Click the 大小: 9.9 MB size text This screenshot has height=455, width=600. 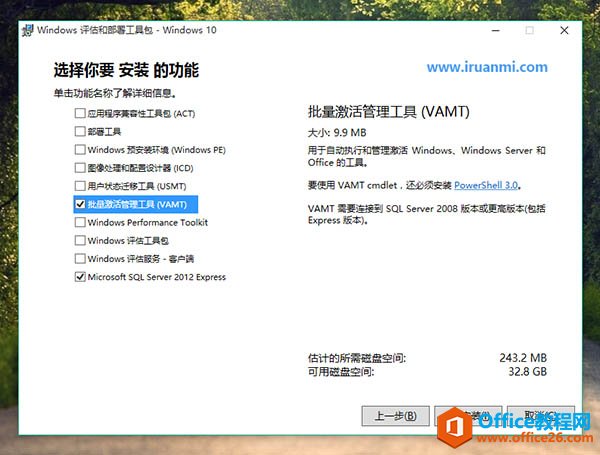pyautogui.click(x=337, y=133)
